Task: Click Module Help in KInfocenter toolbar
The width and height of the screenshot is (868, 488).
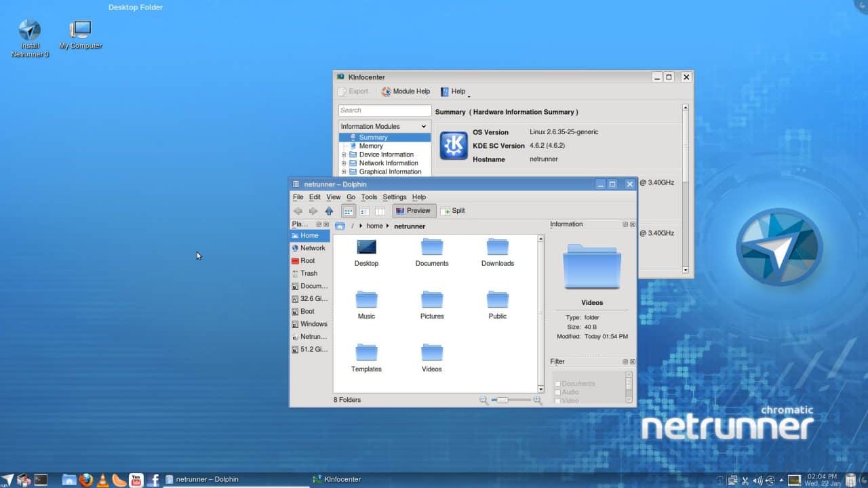Action: click(406, 91)
